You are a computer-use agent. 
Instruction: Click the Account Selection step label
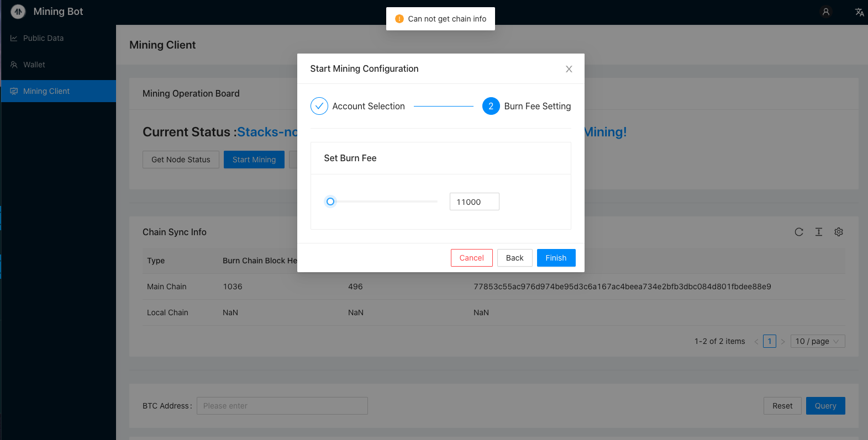pyautogui.click(x=369, y=106)
